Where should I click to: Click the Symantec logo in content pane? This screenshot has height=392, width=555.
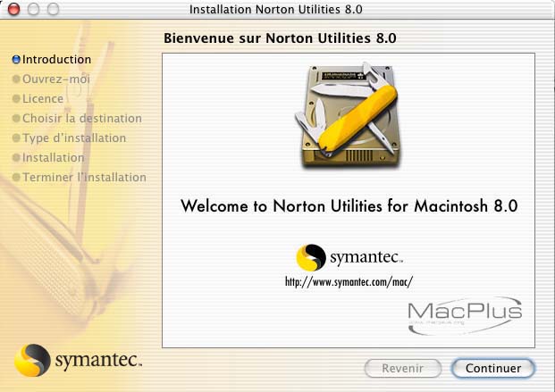pyautogui.click(x=349, y=257)
